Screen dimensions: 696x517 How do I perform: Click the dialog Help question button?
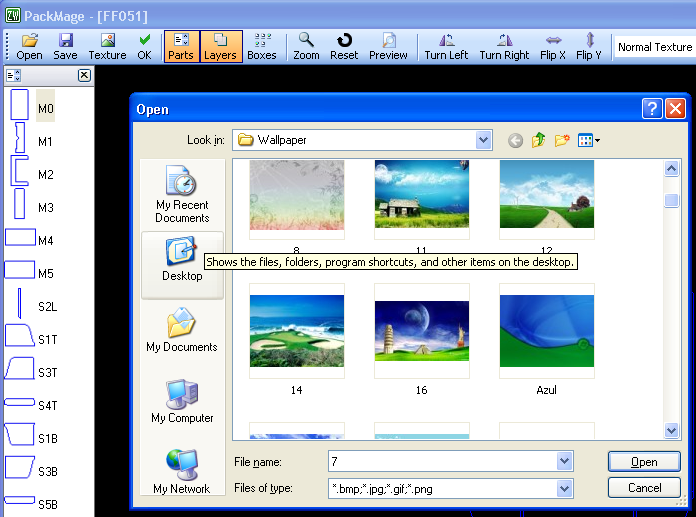click(652, 109)
